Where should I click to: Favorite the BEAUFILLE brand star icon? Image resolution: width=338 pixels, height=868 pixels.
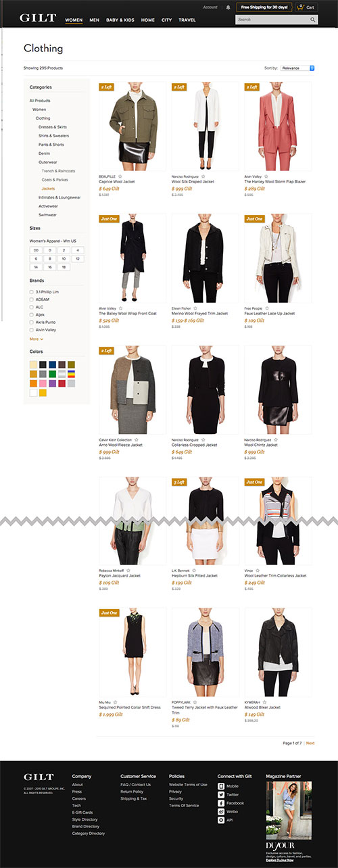tap(120, 176)
